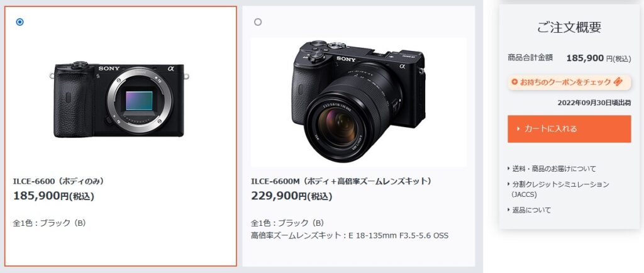The width and height of the screenshot is (644, 273).
Task: Click the ご注文概要 heading
Action: pyautogui.click(x=569, y=27)
